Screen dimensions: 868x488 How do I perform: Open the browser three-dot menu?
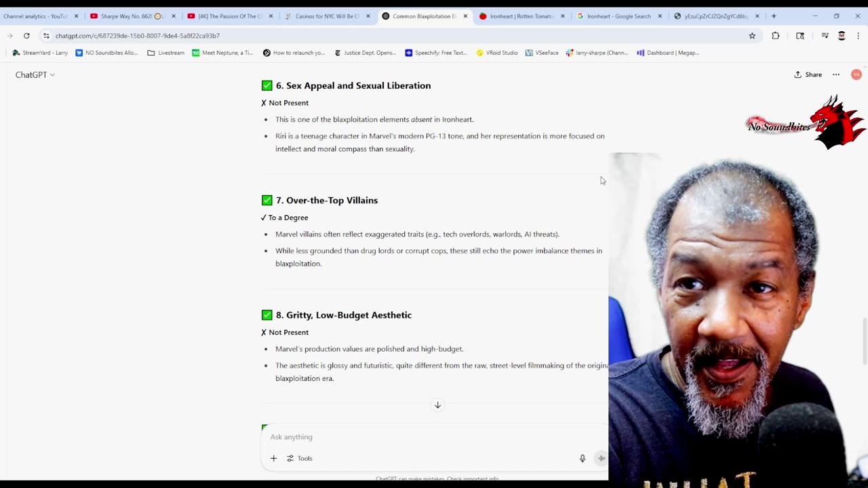[858, 36]
